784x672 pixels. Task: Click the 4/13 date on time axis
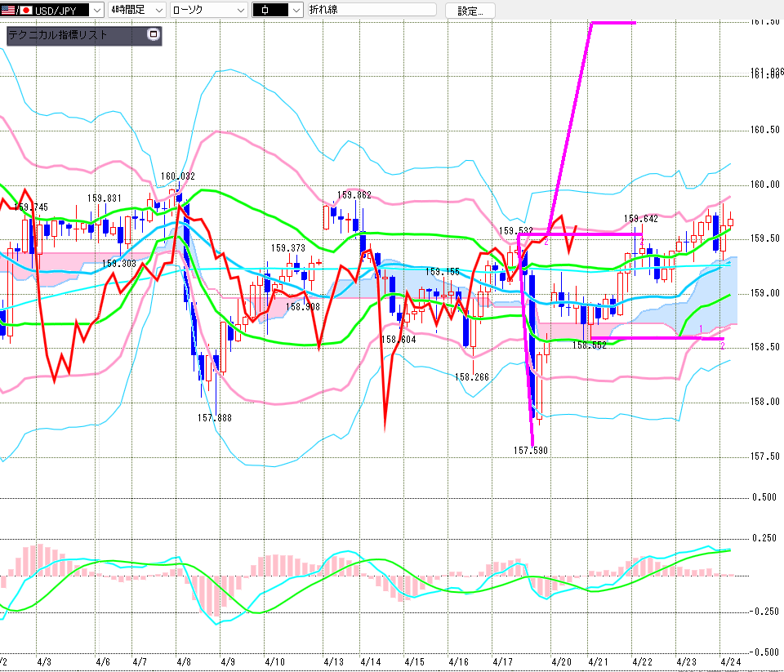(x=332, y=661)
